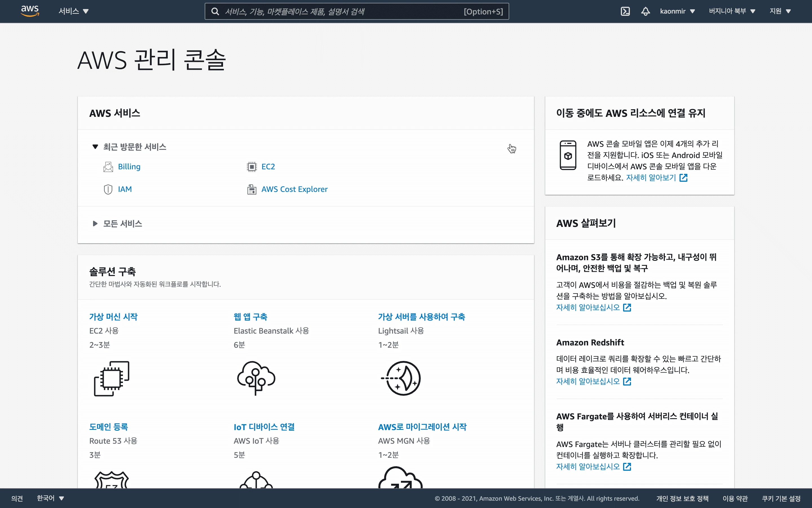
Task: Open the notifications bell icon
Action: [646, 11]
